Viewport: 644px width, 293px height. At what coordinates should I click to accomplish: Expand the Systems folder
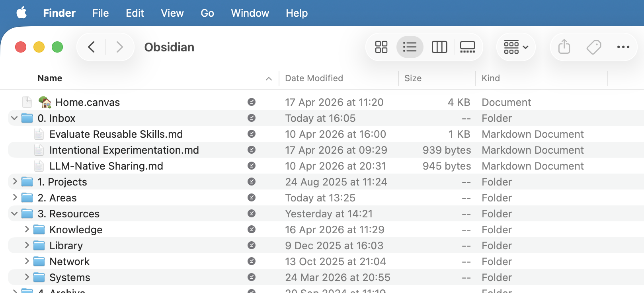click(x=27, y=277)
